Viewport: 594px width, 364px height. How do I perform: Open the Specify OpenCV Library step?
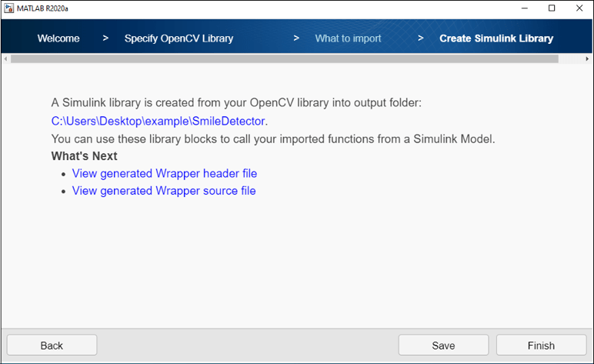pos(179,38)
